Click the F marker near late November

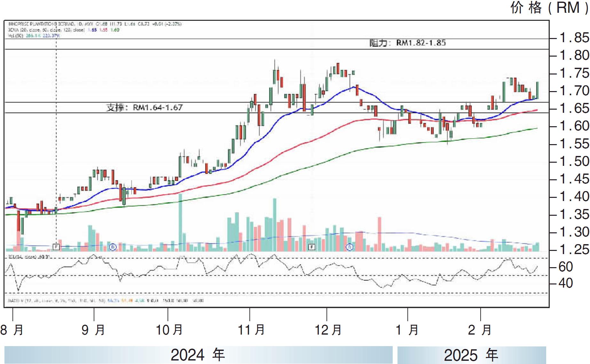(311, 247)
